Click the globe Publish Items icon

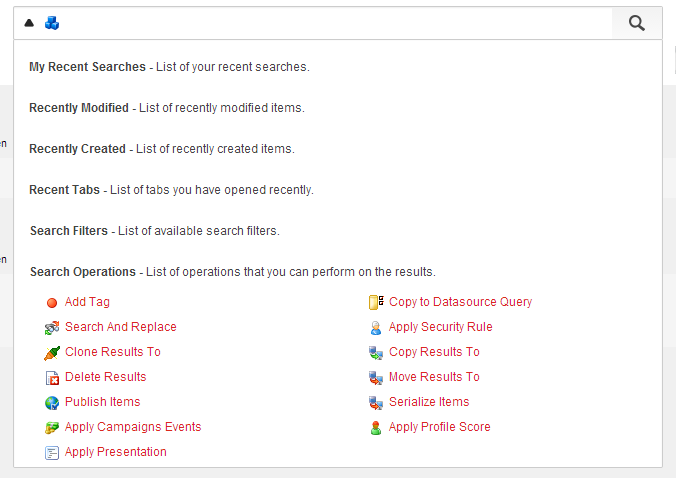tap(52, 403)
